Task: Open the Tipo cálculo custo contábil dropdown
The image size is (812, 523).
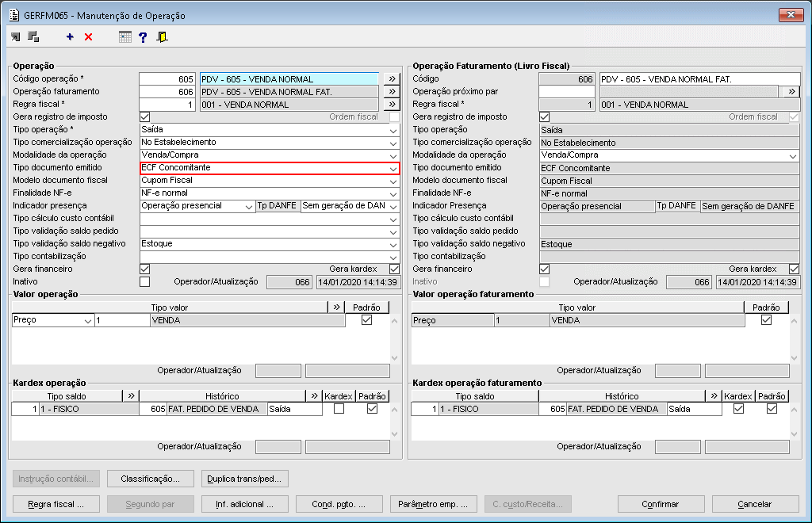Action: [x=393, y=219]
